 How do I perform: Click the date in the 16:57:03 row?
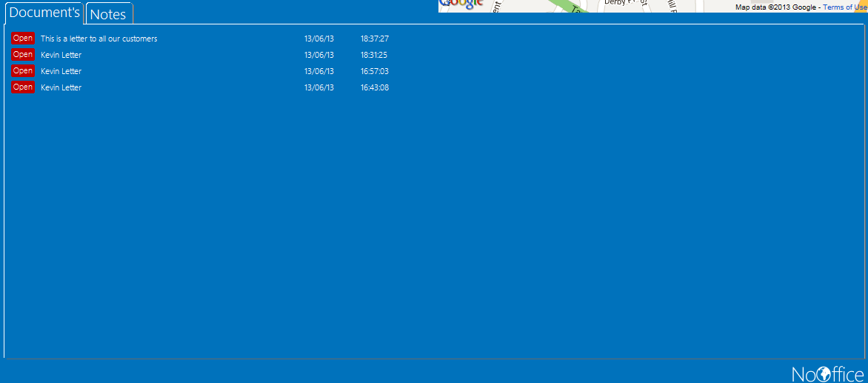point(319,71)
